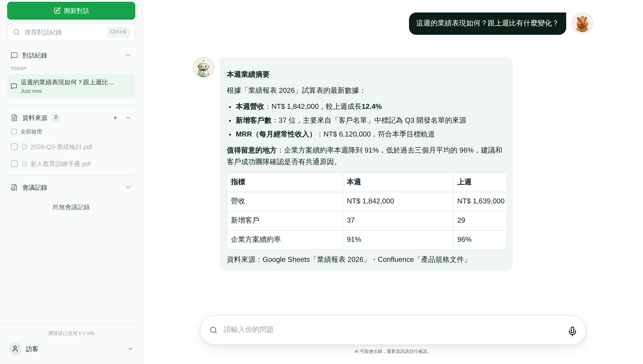Enable the 全部啟用 checkbox
Viewport: 643px width, 364px height.
pos(14,132)
